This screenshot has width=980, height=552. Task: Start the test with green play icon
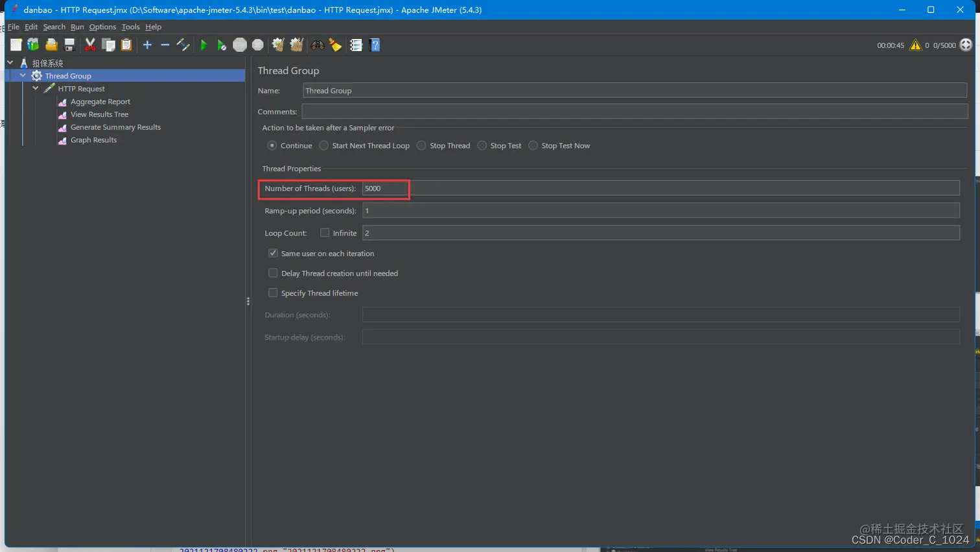[x=204, y=45]
